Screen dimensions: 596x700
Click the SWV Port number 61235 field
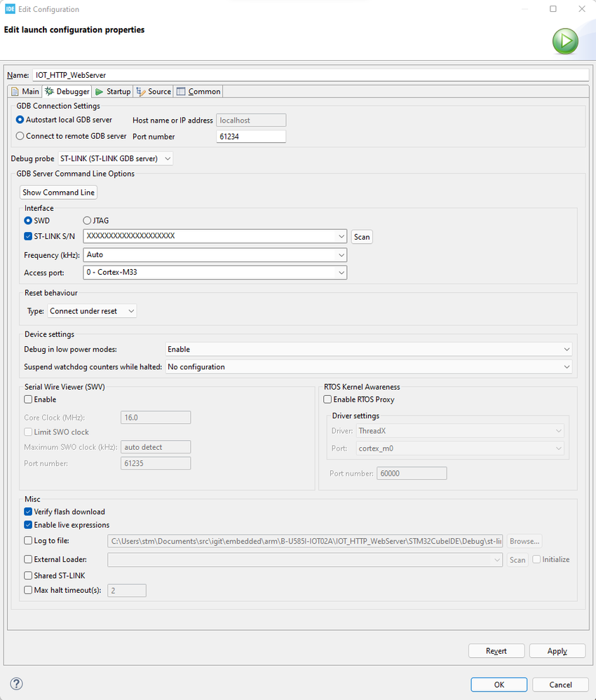[156, 463]
